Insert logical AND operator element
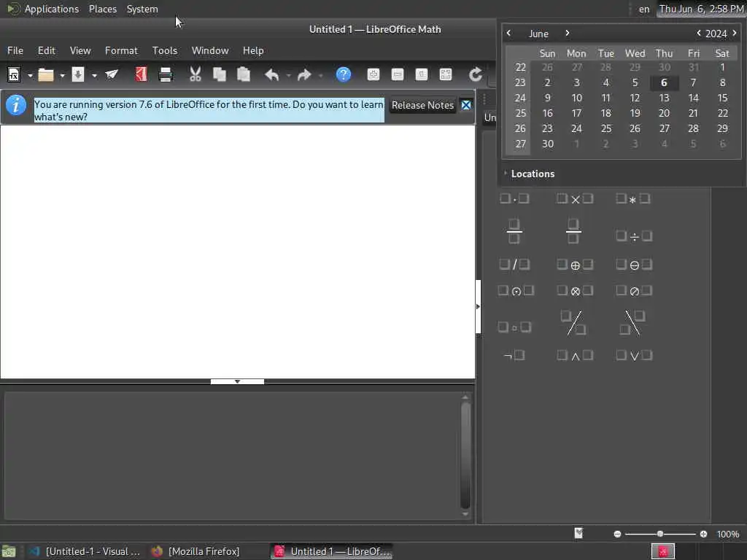747x560 pixels. click(575, 355)
